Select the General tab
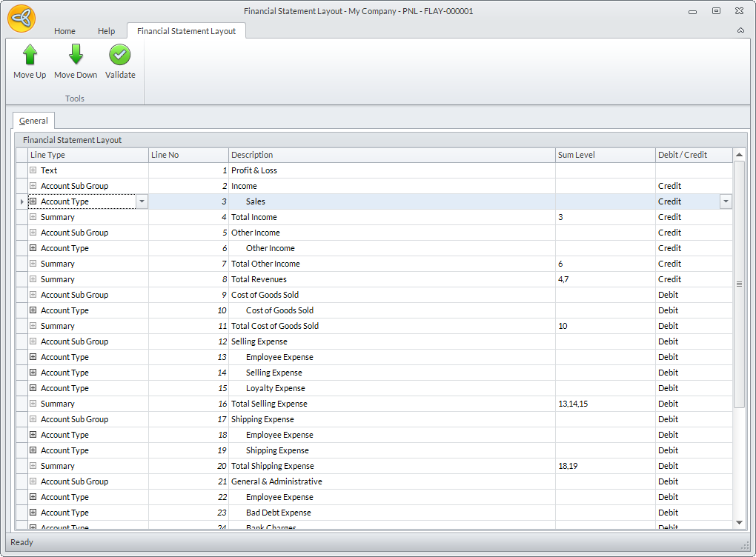 pos(33,121)
